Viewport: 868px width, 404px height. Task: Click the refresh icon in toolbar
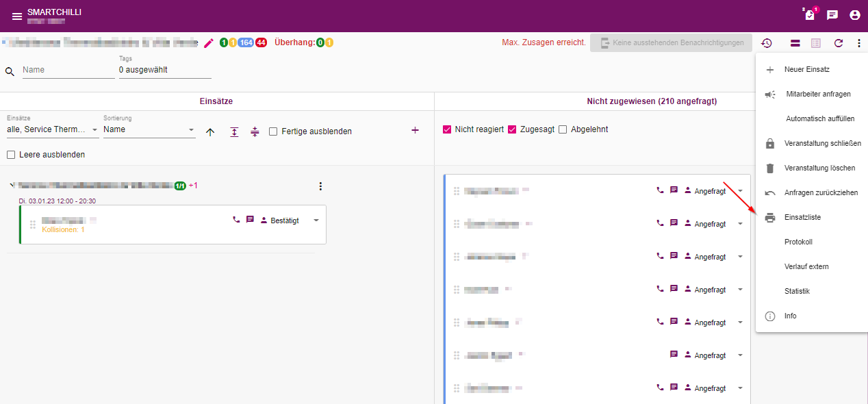839,43
